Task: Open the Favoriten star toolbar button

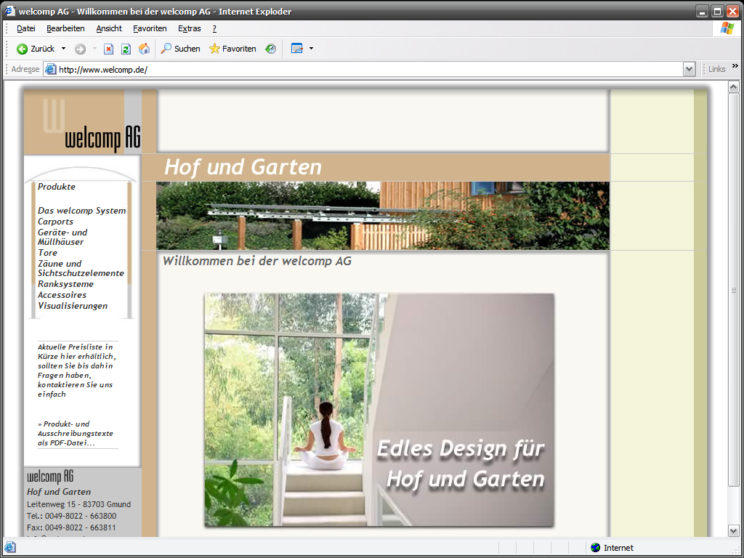Action: 232,48
